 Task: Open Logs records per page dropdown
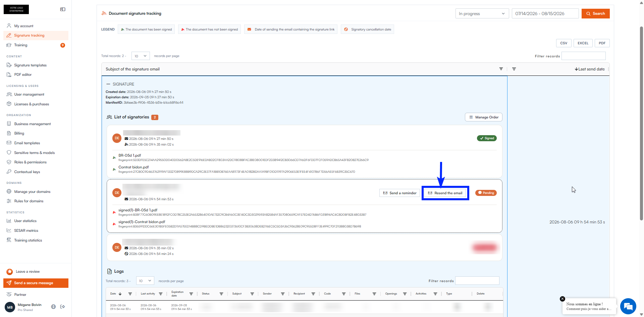[145, 281]
